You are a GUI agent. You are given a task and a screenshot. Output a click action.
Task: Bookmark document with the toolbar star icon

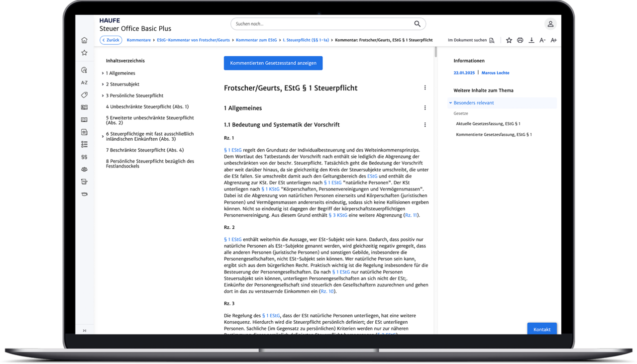click(x=509, y=40)
